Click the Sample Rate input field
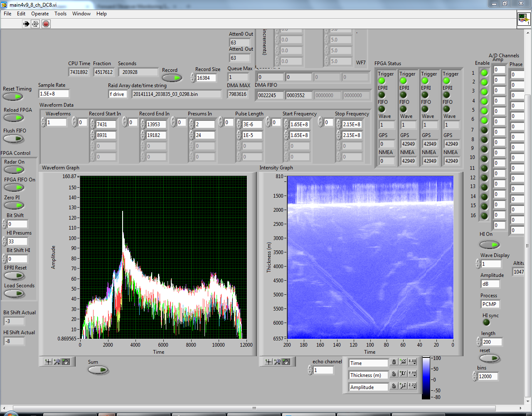 (54, 94)
